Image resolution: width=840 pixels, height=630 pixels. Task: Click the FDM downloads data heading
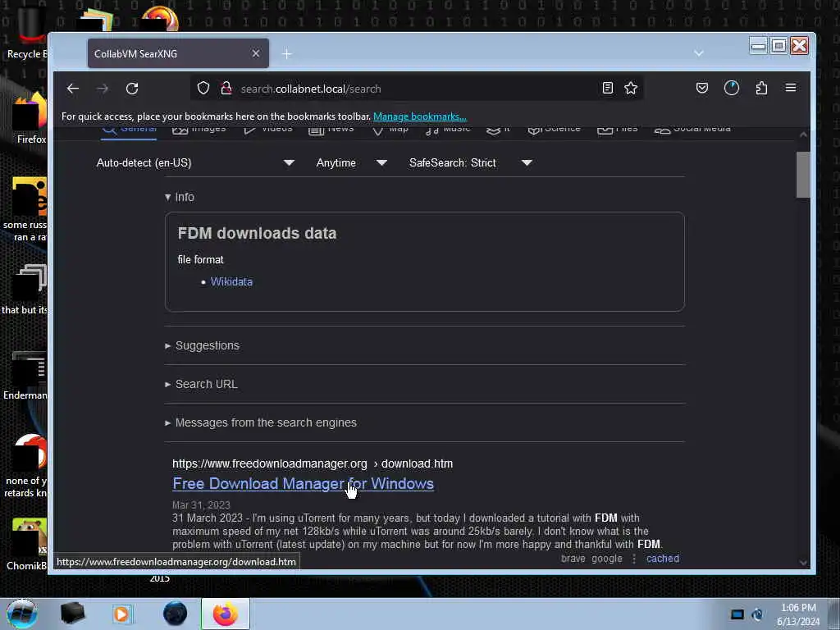257,234
